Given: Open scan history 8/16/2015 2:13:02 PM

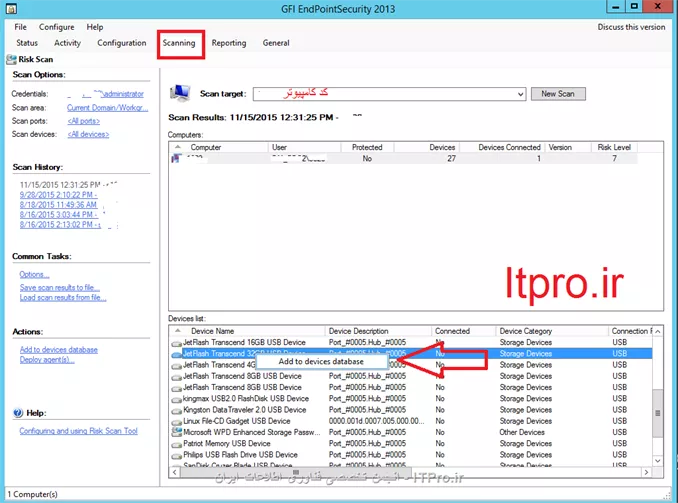Looking at the screenshot, I should [x=60, y=225].
